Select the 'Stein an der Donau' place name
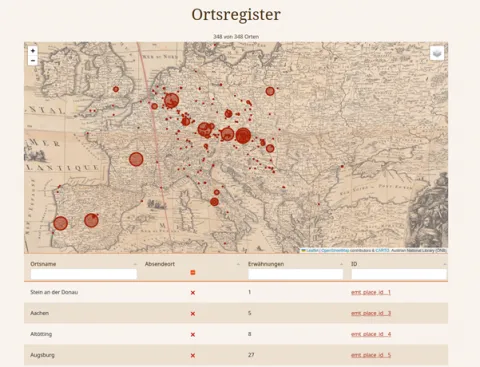The height and width of the screenshot is (367, 480). click(x=54, y=292)
